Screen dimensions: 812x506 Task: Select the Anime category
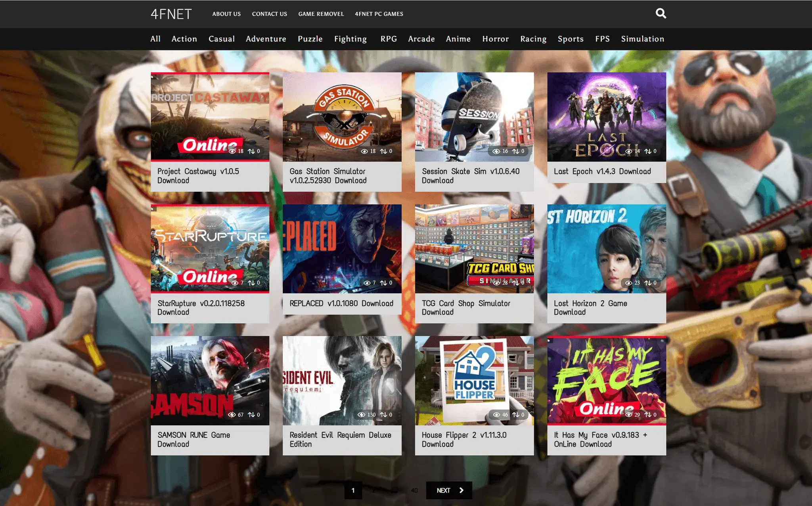pos(458,39)
